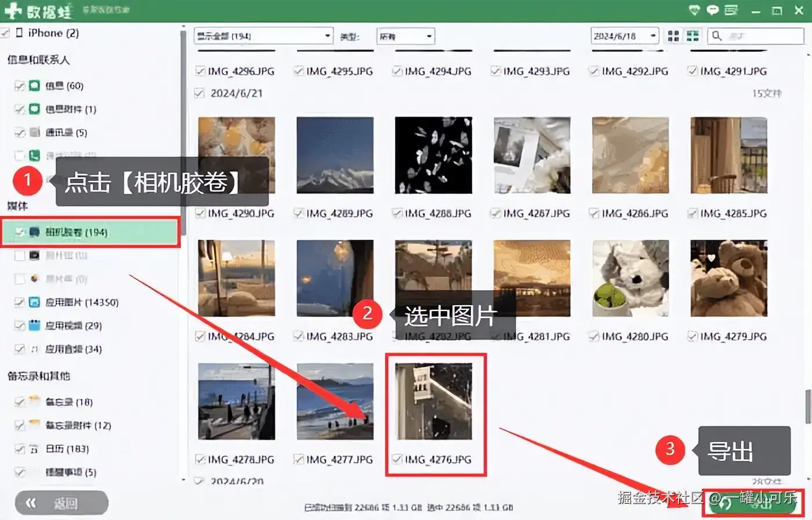Viewport: 812px width, 520px height.
Task: Switch to the grouped list view icon
Action: [693, 36]
